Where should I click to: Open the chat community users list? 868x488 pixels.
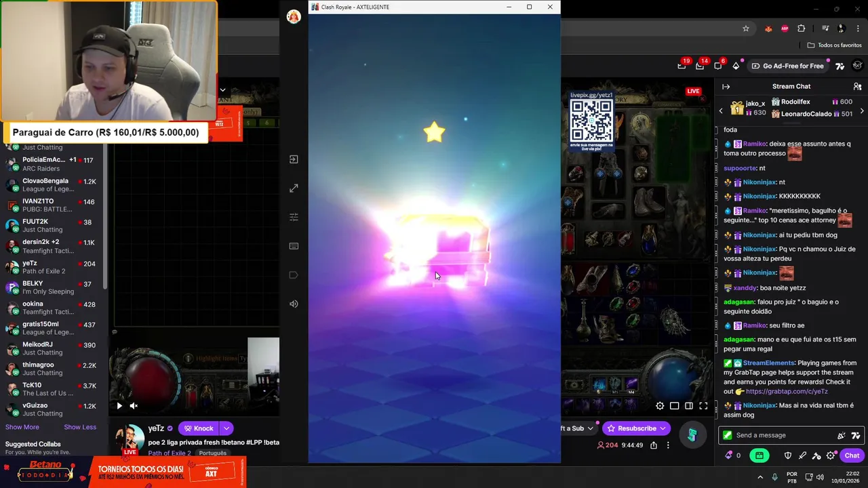tap(857, 87)
